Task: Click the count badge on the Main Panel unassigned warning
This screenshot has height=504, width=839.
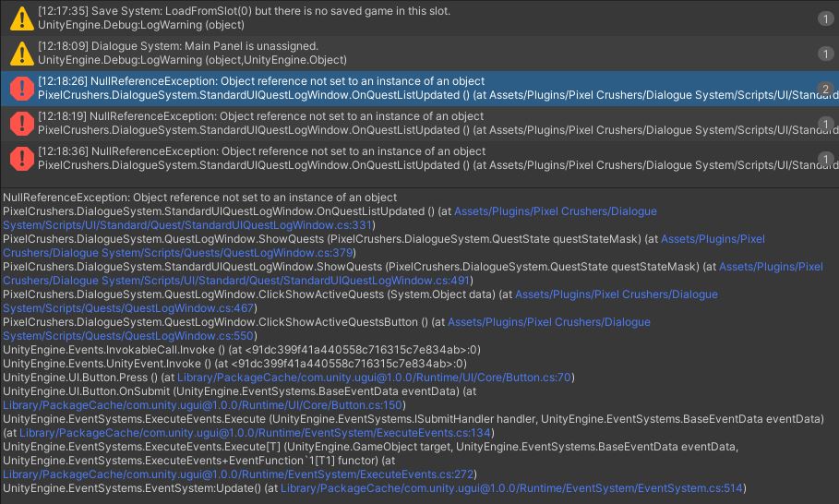Action: [826, 54]
